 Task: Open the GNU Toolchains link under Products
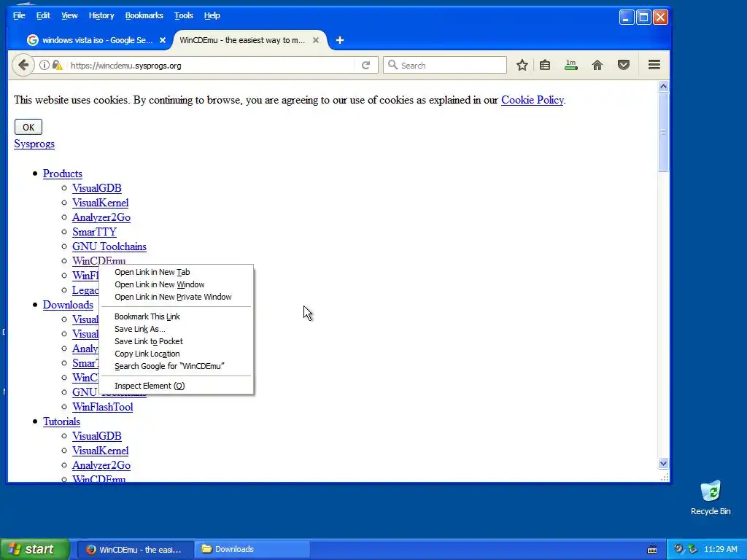pos(109,246)
